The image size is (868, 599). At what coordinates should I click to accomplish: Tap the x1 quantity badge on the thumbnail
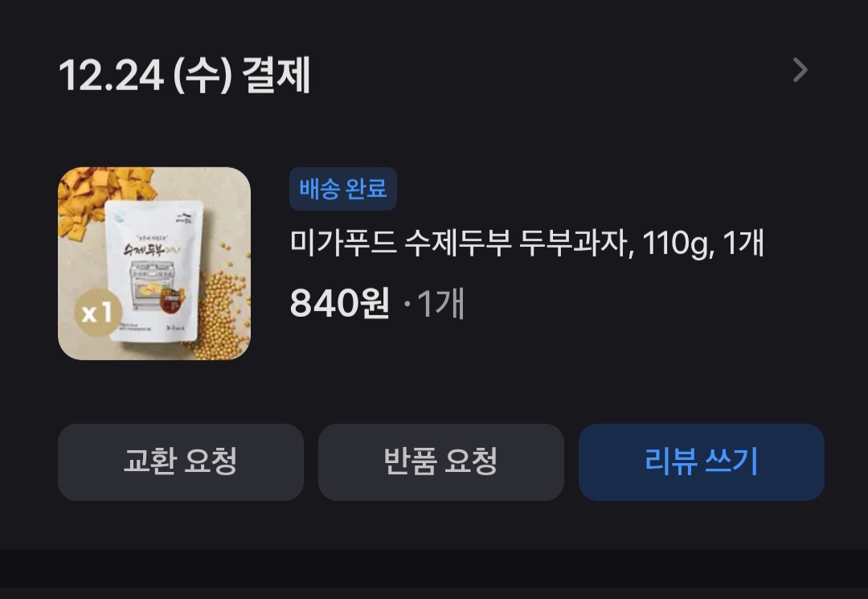click(98, 313)
